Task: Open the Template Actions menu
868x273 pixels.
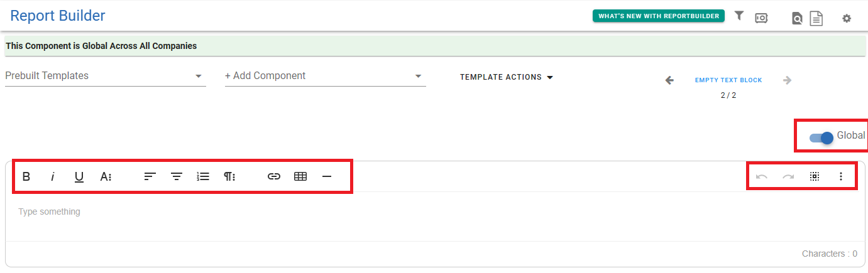Action: [507, 77]
